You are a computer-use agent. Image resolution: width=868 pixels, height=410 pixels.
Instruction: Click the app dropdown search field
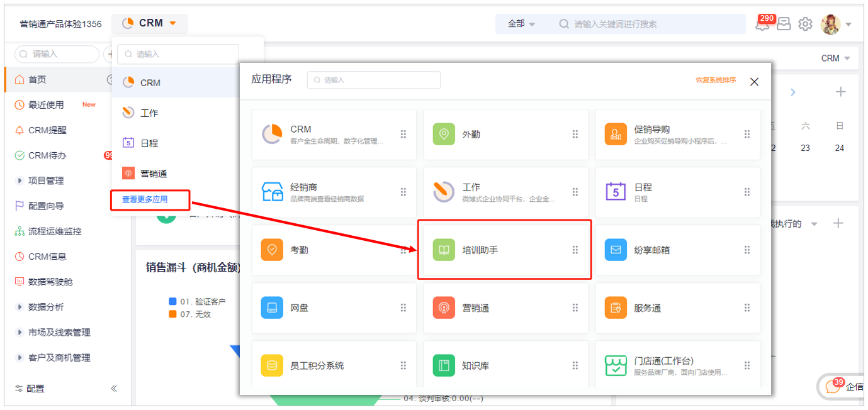178,54
